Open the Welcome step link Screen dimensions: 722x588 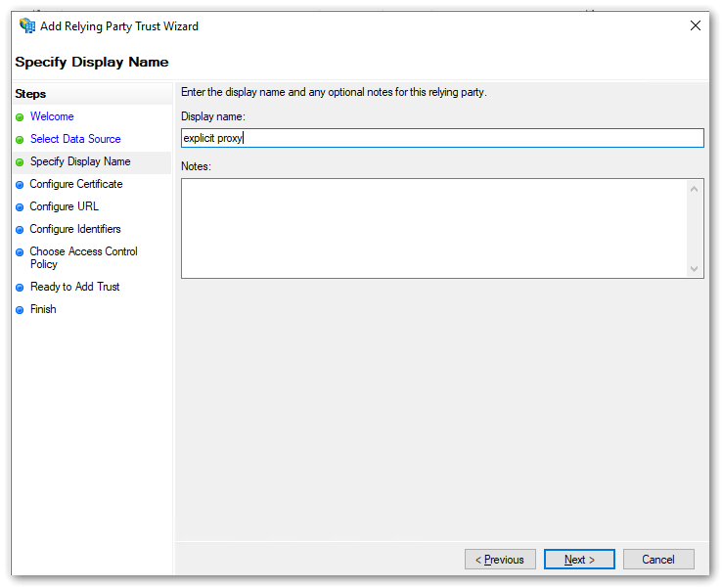(x=52, y=116)
